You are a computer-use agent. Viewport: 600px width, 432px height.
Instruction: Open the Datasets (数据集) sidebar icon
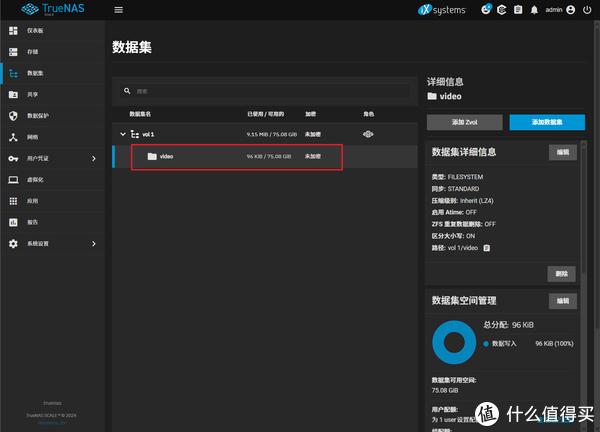[13, 73]
